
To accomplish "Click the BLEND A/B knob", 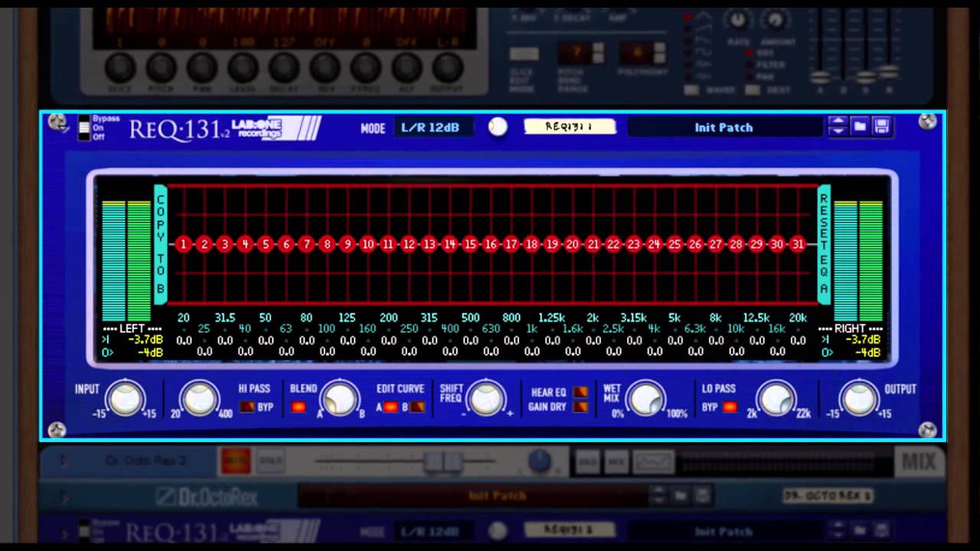I will (x=340, y=399).
